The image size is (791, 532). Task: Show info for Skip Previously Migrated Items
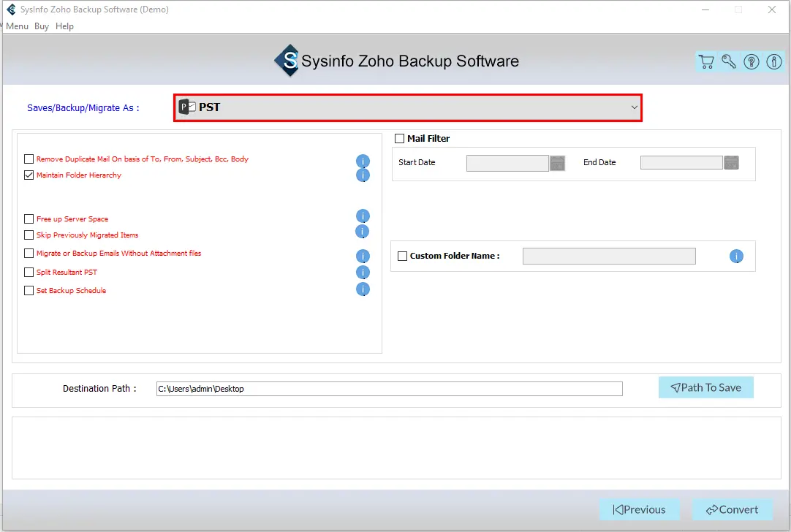click(x=362, y=232)
